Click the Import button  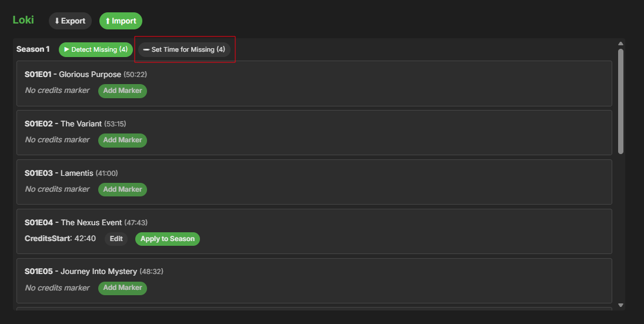121,21
